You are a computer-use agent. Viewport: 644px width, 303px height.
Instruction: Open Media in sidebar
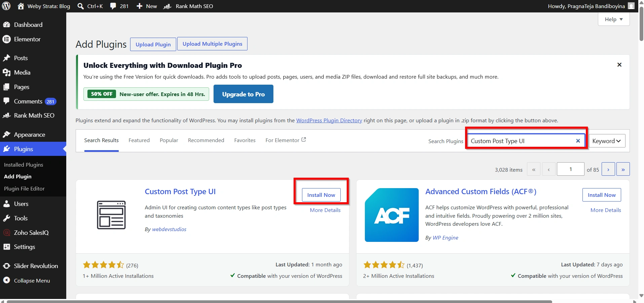click(33, 73)
